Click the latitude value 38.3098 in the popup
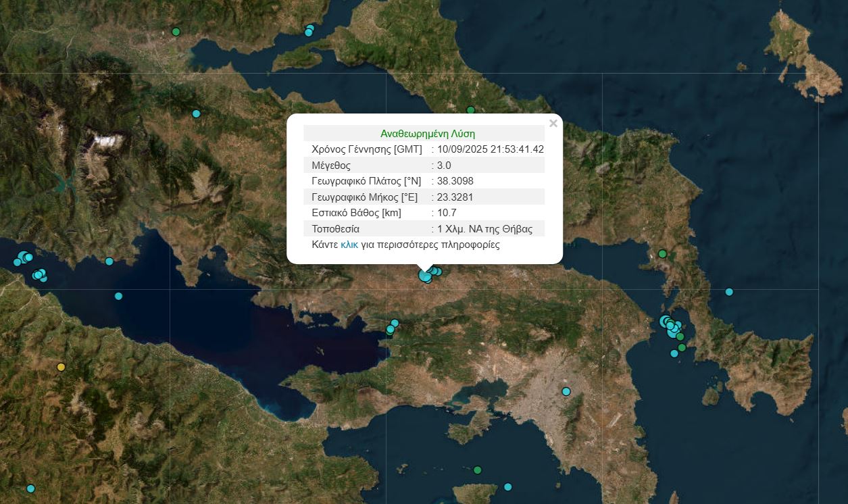The image size is (848, 504). [457, 180]
